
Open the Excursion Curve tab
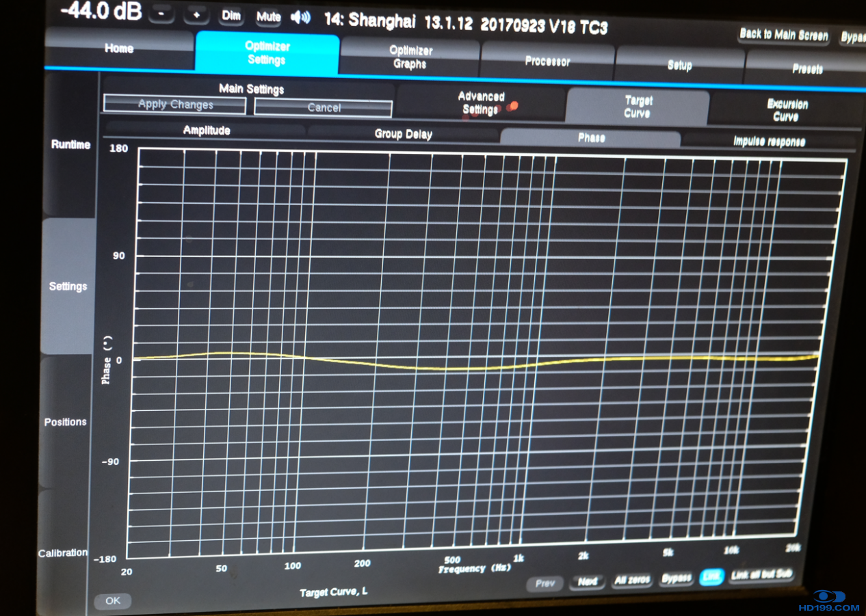coord(787,111)
